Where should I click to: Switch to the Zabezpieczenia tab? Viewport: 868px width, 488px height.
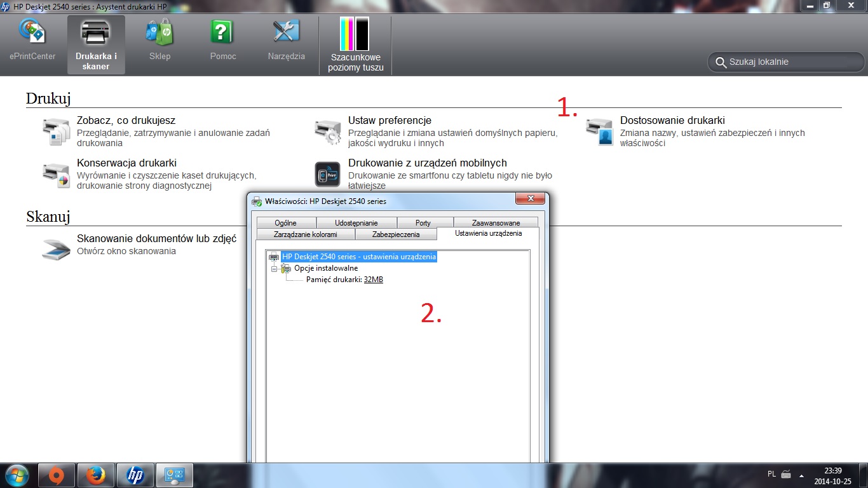pyautogui.click(x=396, y=234)
